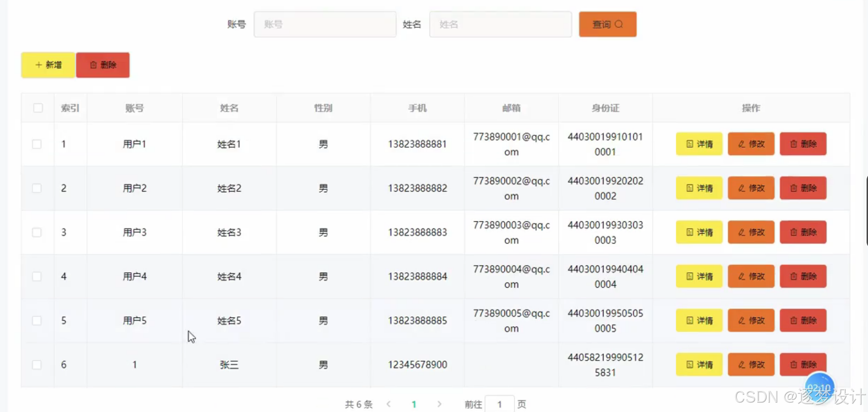Click 删除 delete for 张三

click(803, 365)
